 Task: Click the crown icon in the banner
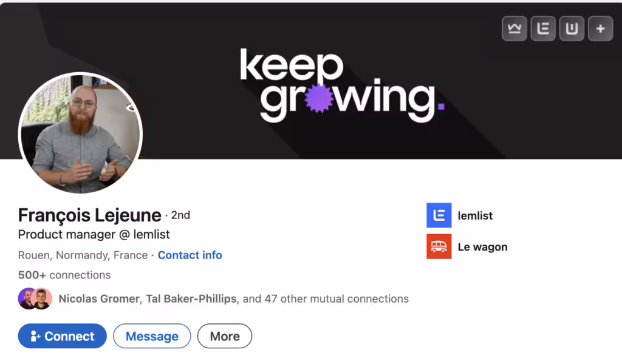pyautogui.click(x=514, y=29)
